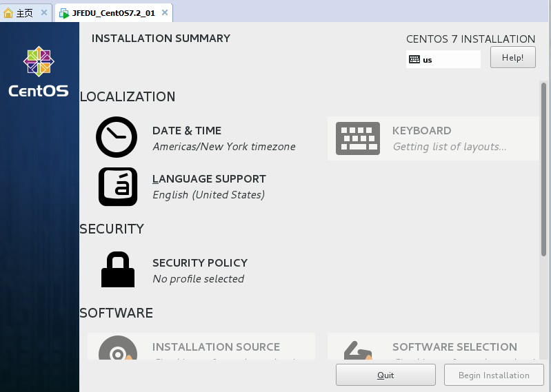Open Language Support icon
The height and width of the screenshot is (392, 551).
[118, 187]
